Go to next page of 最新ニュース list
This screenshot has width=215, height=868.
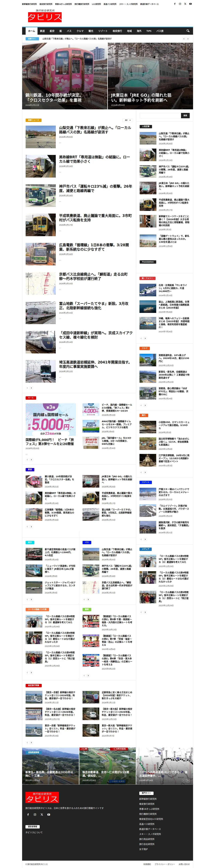tap(31, 388)
